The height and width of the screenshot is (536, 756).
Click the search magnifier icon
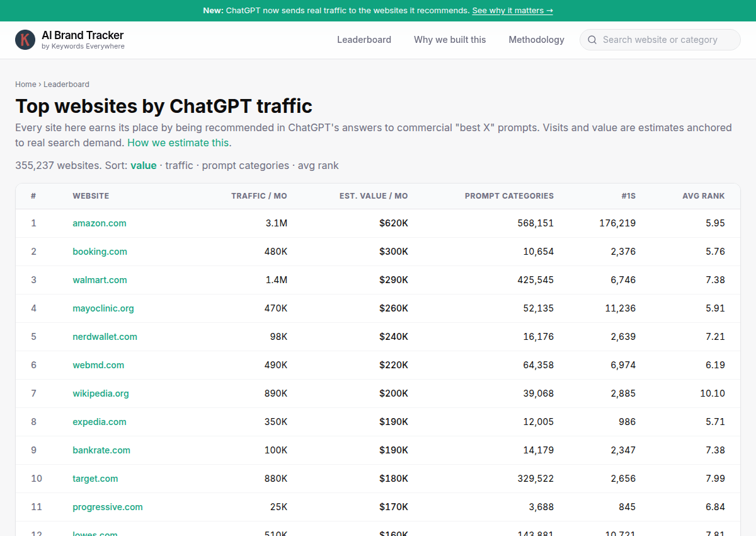click(592, 40)
